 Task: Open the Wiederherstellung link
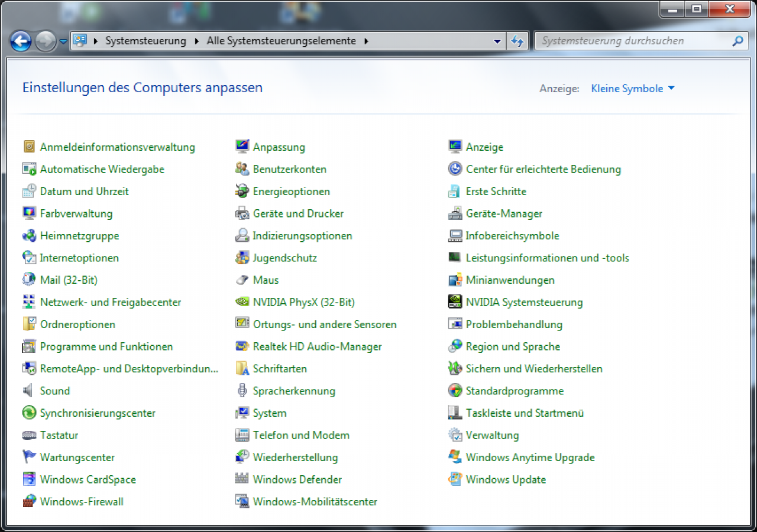point(295,457)
